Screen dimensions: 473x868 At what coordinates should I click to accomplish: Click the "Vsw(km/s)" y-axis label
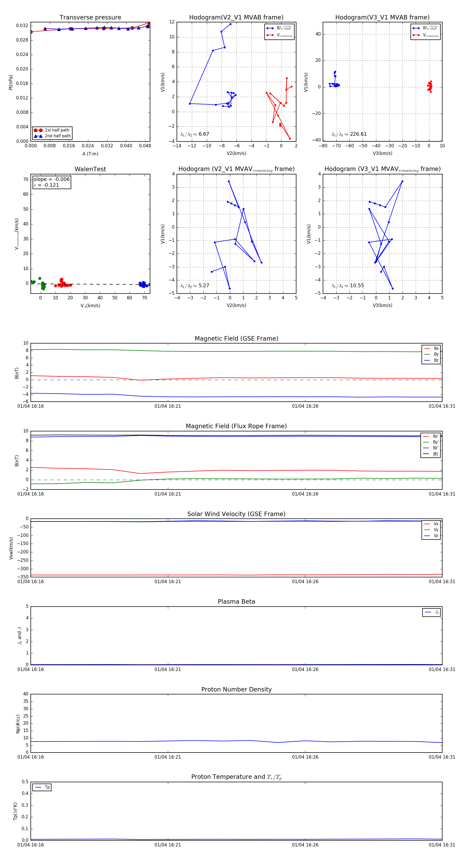(11, 548)
